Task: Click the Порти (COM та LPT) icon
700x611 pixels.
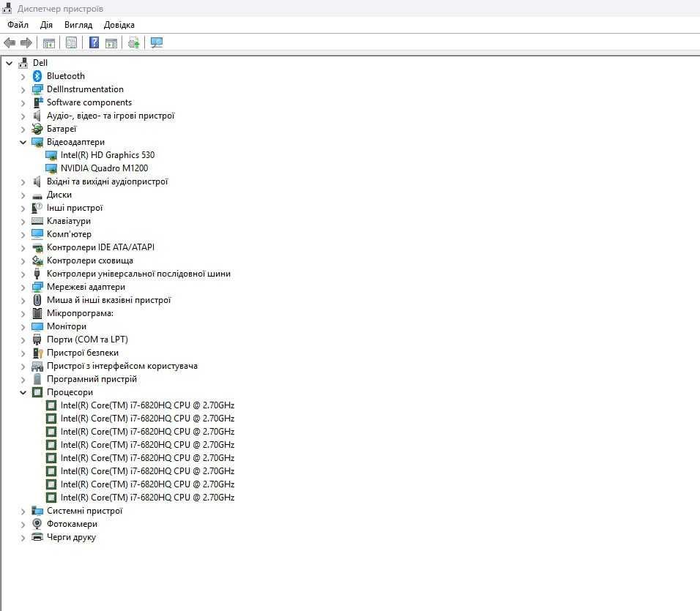Action: [37, 340]
